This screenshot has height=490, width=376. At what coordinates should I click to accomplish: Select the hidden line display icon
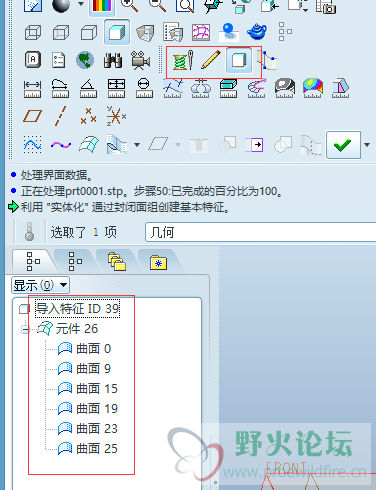coord(61,32)
